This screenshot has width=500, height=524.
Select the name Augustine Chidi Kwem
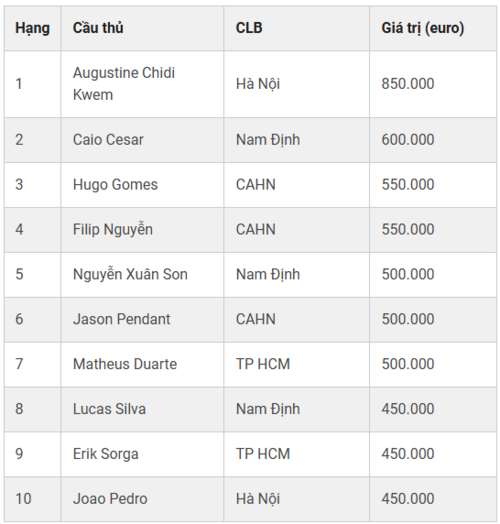[124, 84]
